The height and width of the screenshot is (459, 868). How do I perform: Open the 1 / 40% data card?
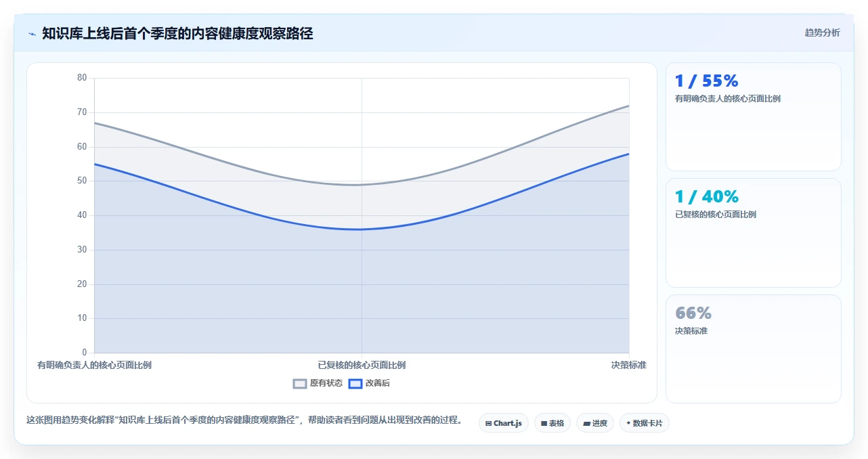(754, 233)
